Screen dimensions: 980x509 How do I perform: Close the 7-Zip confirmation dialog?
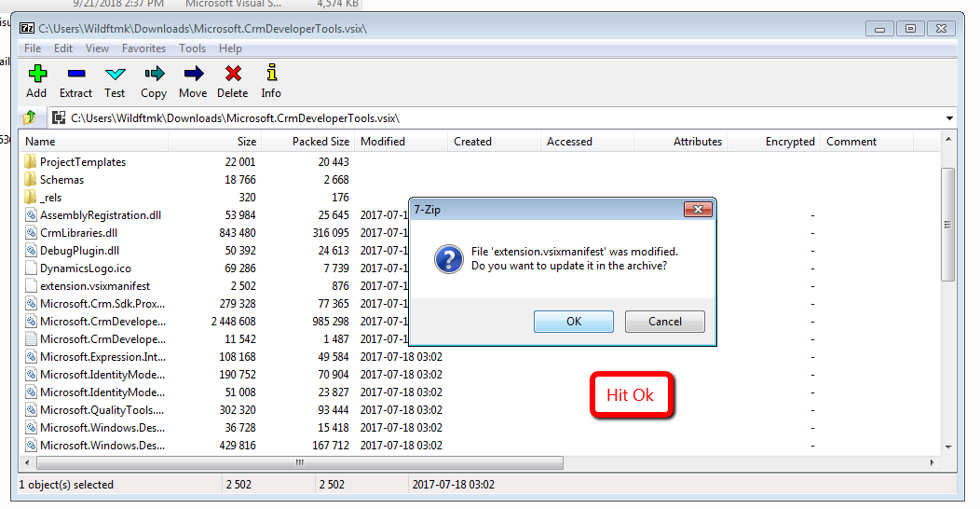[x=698, y=210]
